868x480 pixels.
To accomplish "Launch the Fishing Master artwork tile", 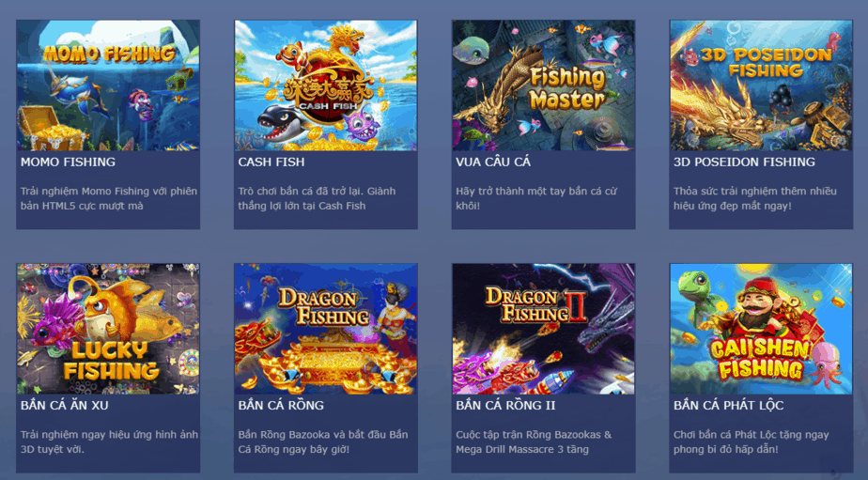I will click(x=544, y=85).
